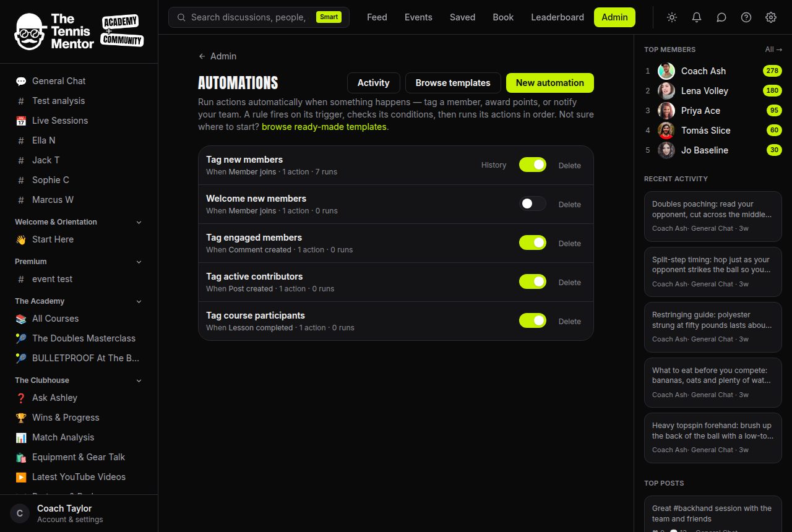This screenshot has height=532, width=792.
Task: Open the event test channel
Action: click(x=79, y=279)
